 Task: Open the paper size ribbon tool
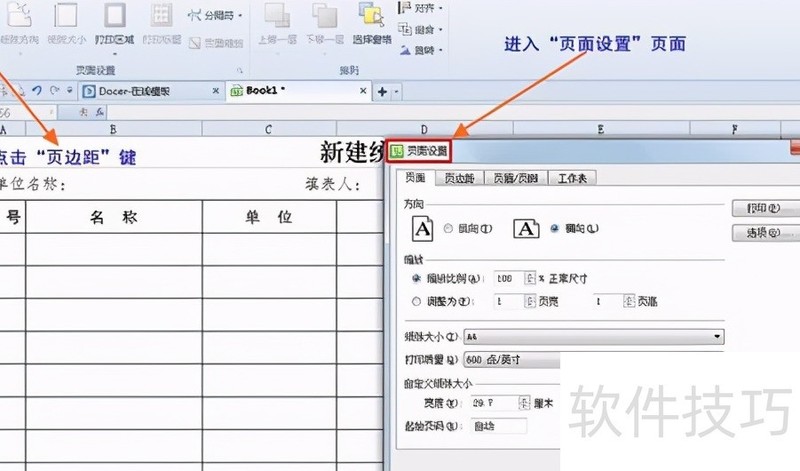(66, 15)
